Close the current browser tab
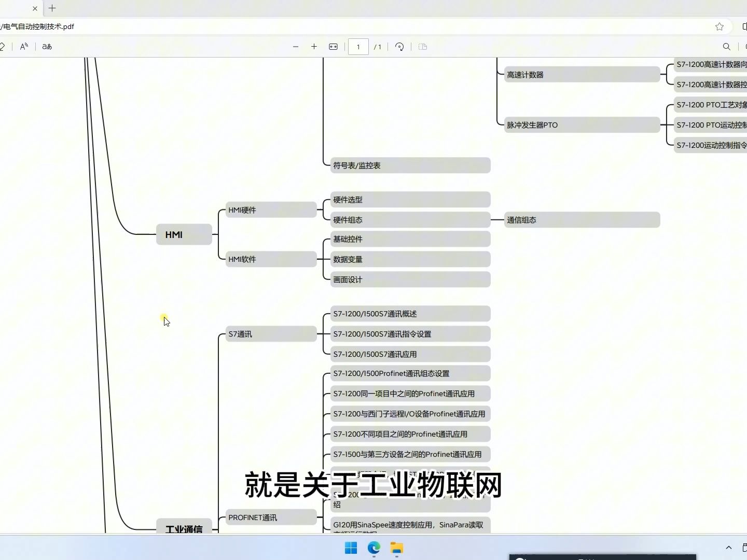This screenshot has width=747, height=560. click(35, 8)
